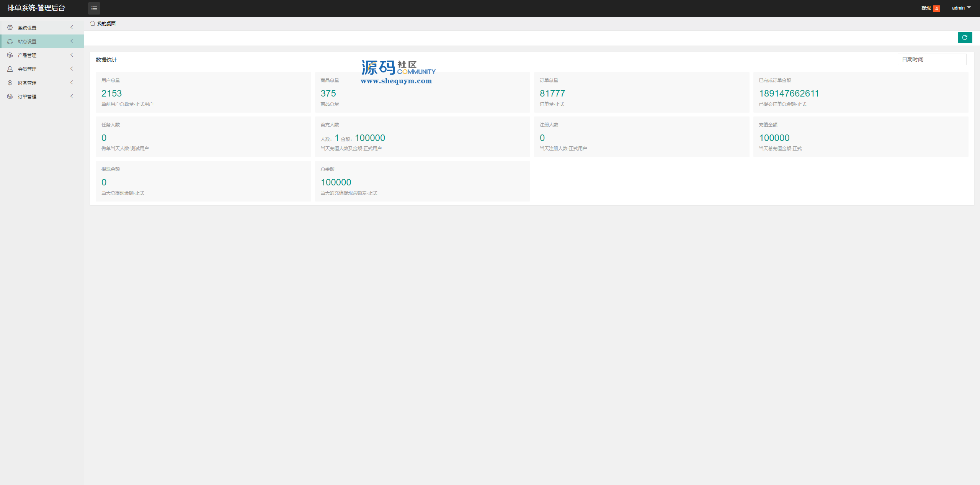This screenshot has height=485, width=980.
Task: Click the 排单系统-管理后台 title
Action: 36,8
